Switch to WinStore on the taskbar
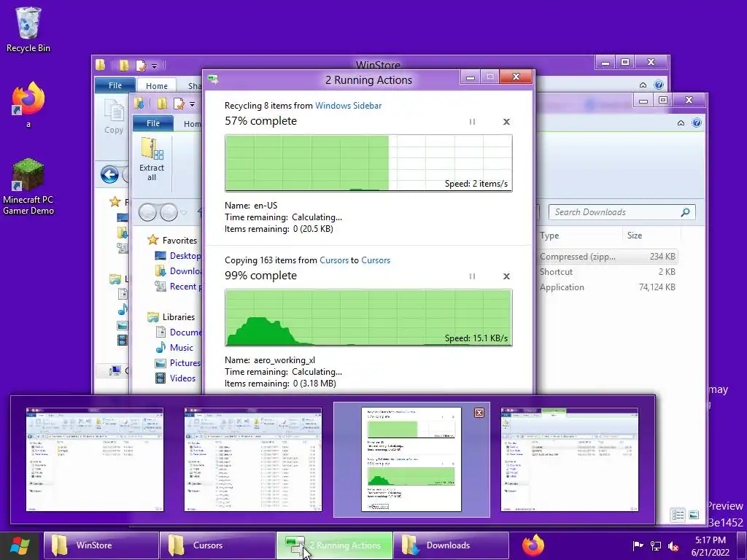 pos(101,545)
